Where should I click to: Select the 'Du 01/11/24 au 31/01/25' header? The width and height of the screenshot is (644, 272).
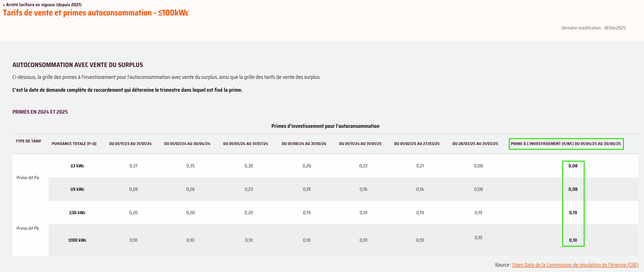360,144
